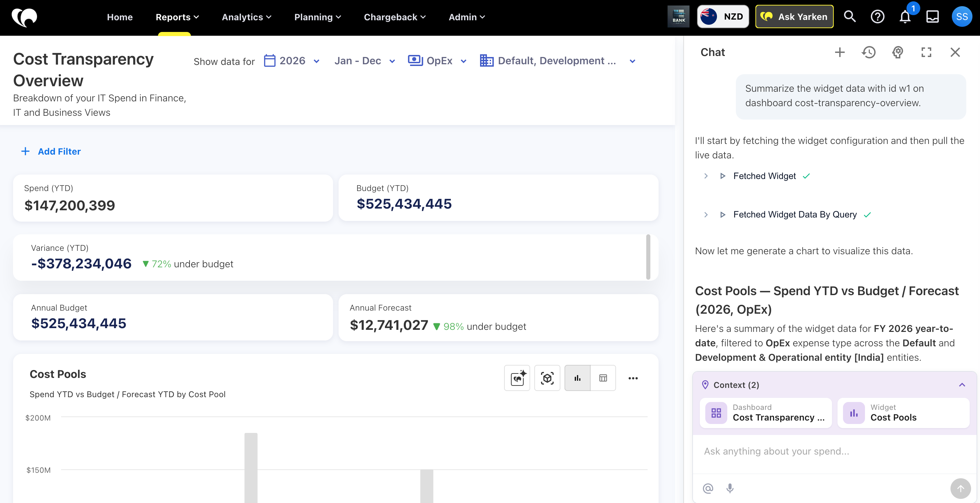This screenshot has height=503, width=980.
Task: Collapse the Context (2) section
Action: [962, 384]
